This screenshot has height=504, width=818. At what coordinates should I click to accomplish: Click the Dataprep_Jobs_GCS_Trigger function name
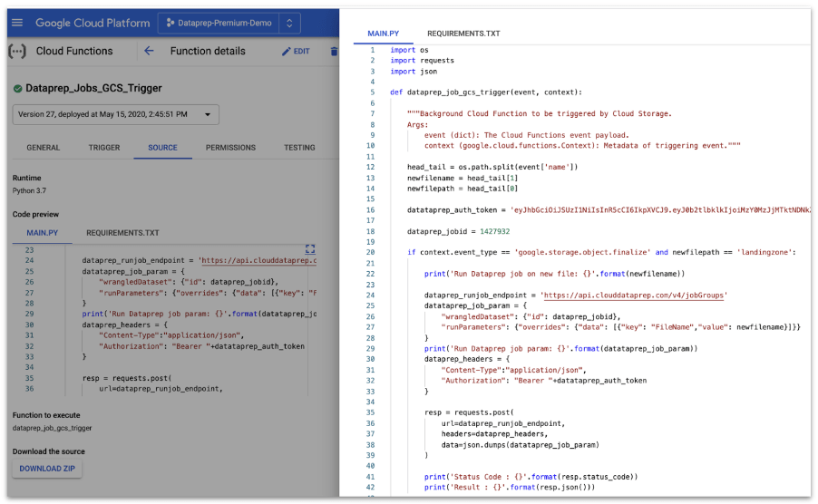click(94, 88)
